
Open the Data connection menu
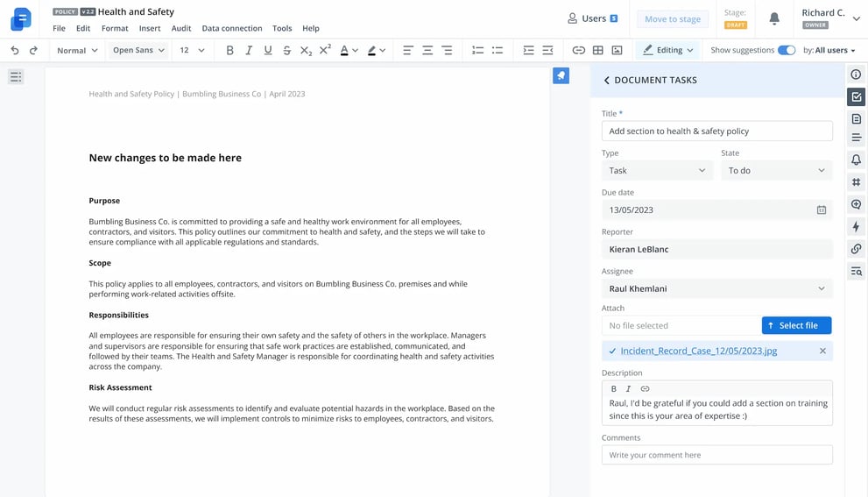point(232,28)
